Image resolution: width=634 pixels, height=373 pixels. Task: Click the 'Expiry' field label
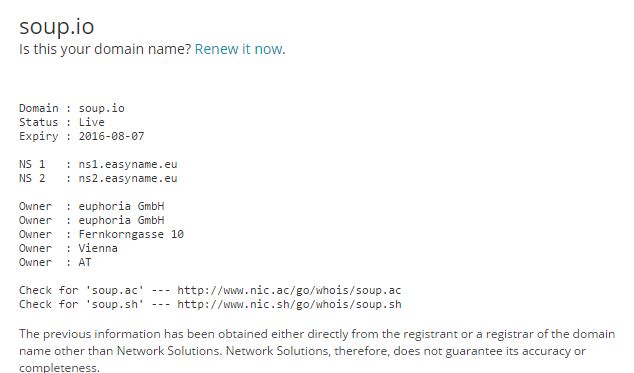[x=38, y=136]
